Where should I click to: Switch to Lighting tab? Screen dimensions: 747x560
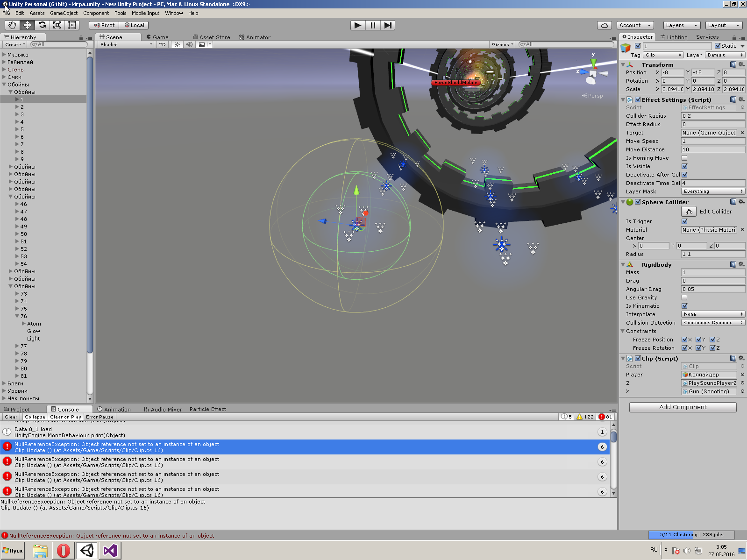tap(674, 37)
